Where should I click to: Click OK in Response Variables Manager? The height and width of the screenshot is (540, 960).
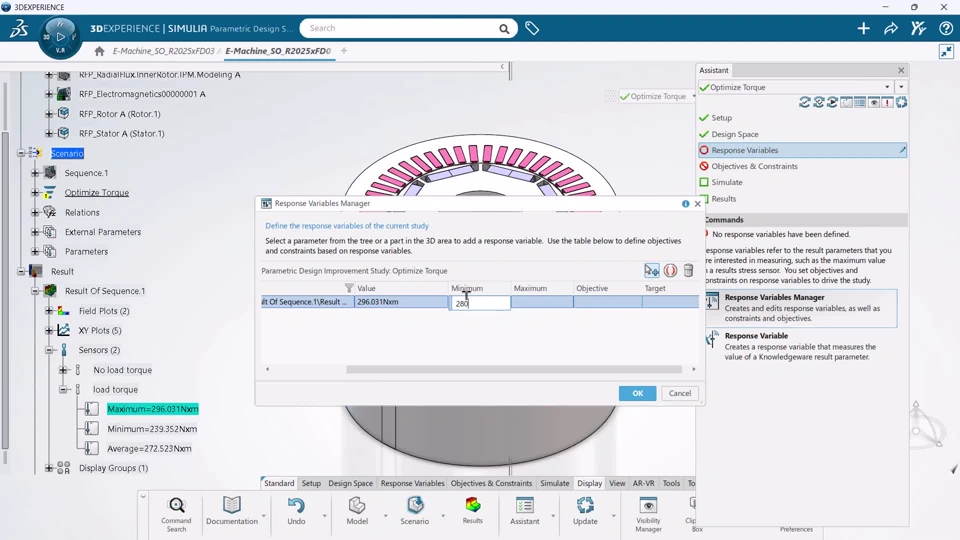click(637, 393)
